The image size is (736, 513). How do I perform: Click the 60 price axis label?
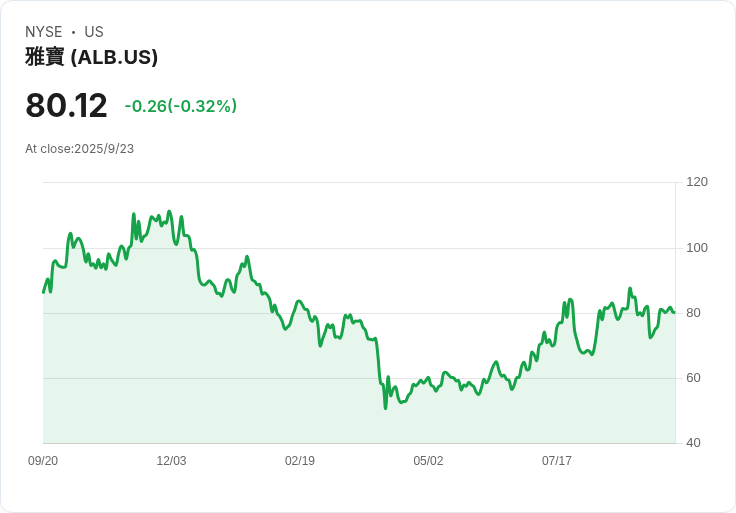click(693, 378)
